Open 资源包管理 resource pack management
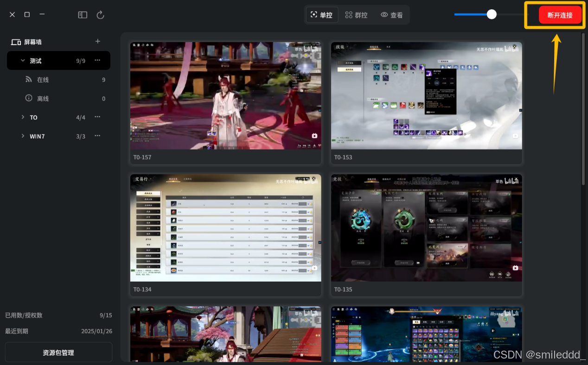 pyautogui.click(x=58, y=352)
